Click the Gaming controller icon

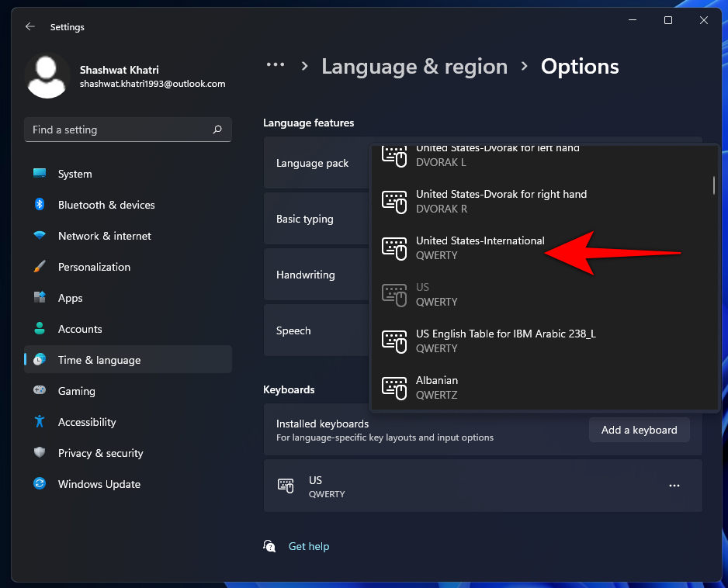(40, 391)
